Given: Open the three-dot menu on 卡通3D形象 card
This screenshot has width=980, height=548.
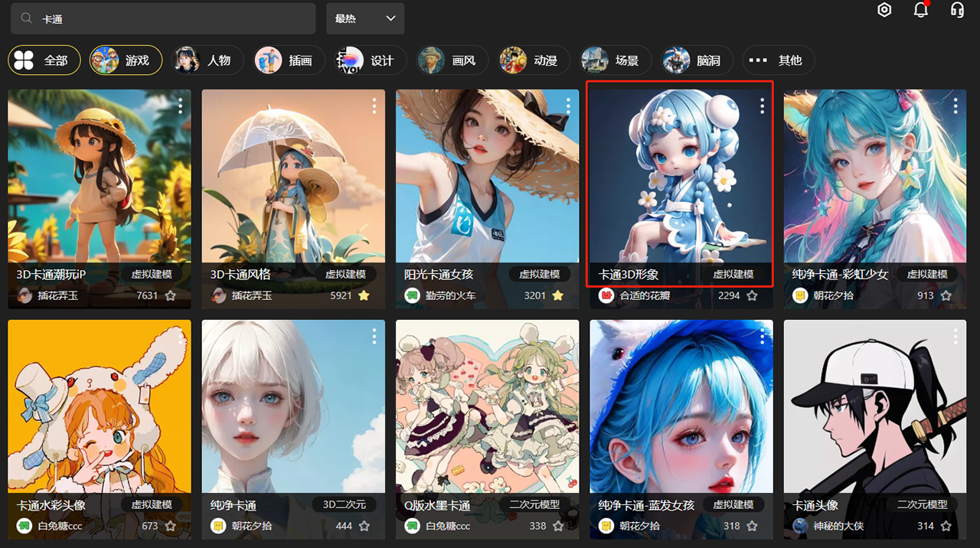Looking at the screenshot, I should click(x=762, y=106).
